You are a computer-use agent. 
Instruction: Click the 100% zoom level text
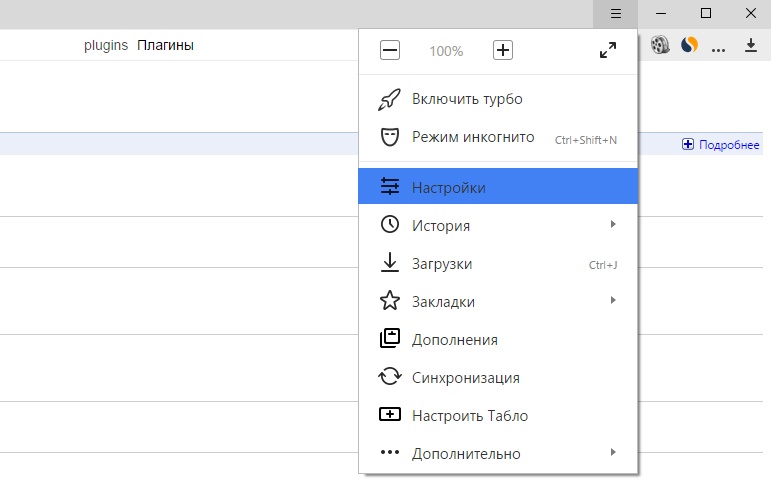[x=446, y=51]
